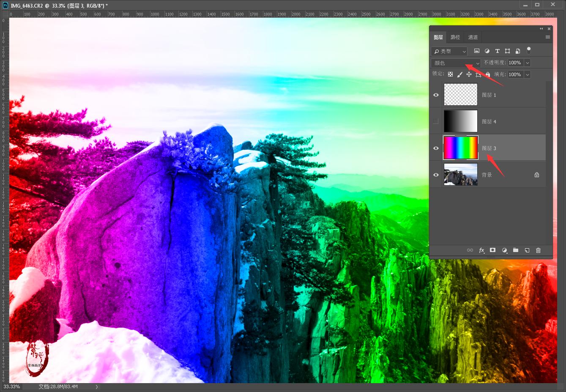Filter layers by text type icon
The image size is (566, 392).
click(x=497, y=51)
